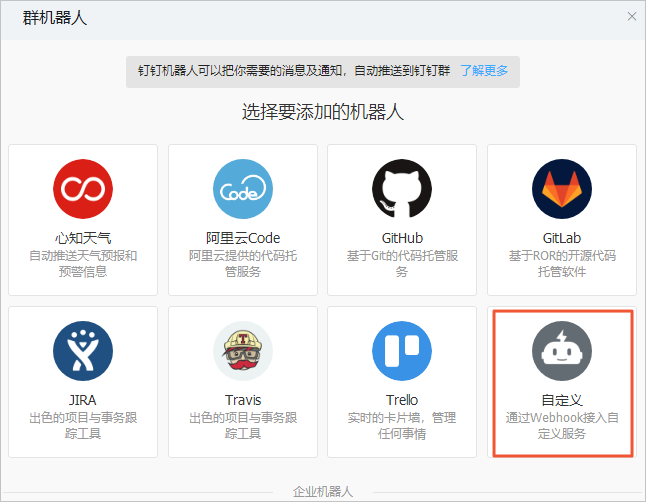Click the Trello name label
The image size is (646, 502).
click(x=402, y=400)
